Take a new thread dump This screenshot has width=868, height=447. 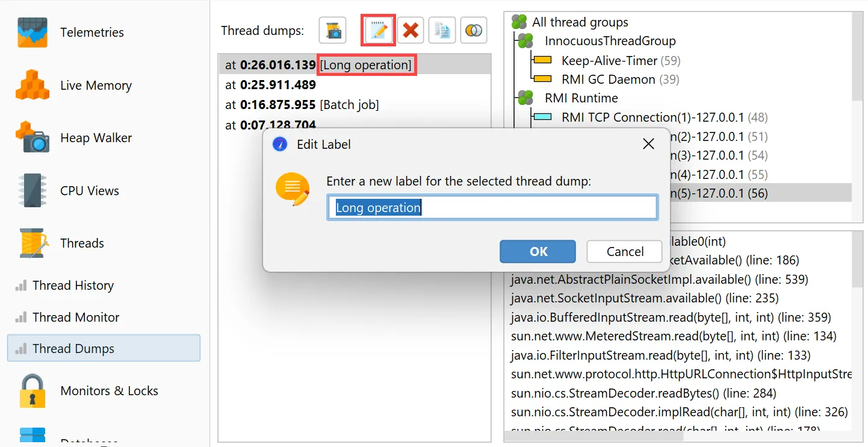pos(332,30)
